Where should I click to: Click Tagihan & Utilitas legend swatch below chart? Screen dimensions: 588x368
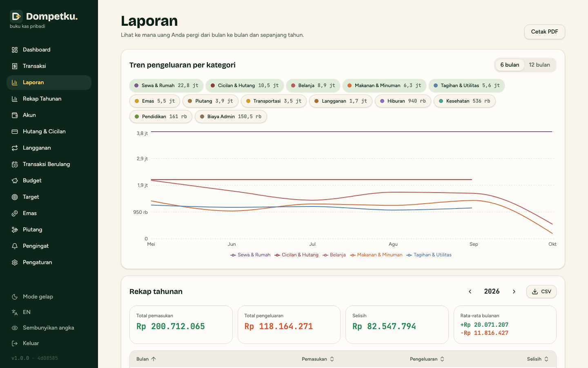[409, 255]
